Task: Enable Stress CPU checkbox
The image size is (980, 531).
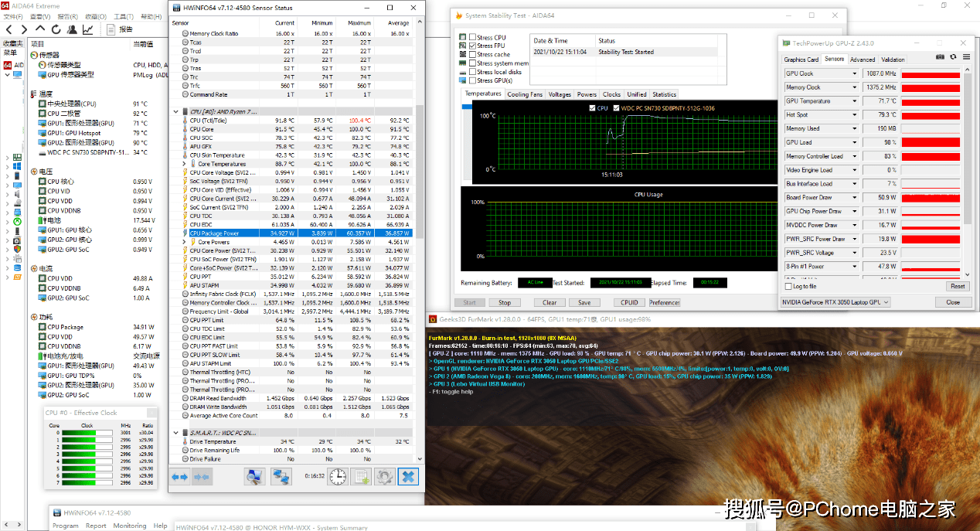Action: (473, 37)
